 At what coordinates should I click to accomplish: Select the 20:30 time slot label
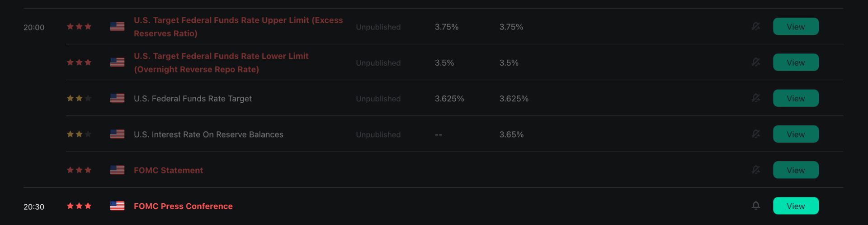[34, 207]
